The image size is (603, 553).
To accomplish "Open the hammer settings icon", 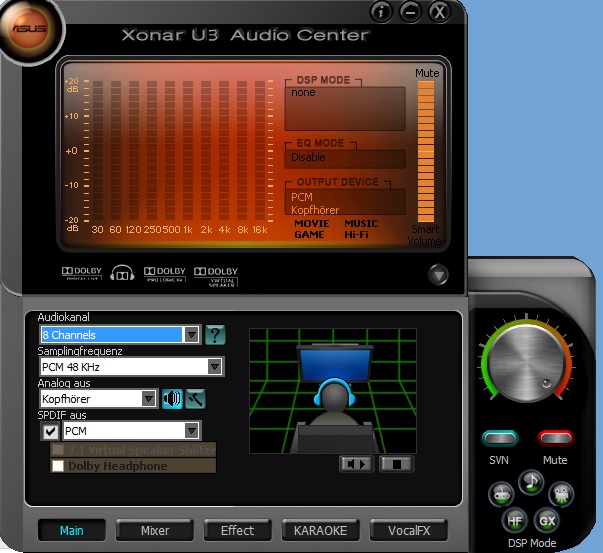I will (195, 398).
